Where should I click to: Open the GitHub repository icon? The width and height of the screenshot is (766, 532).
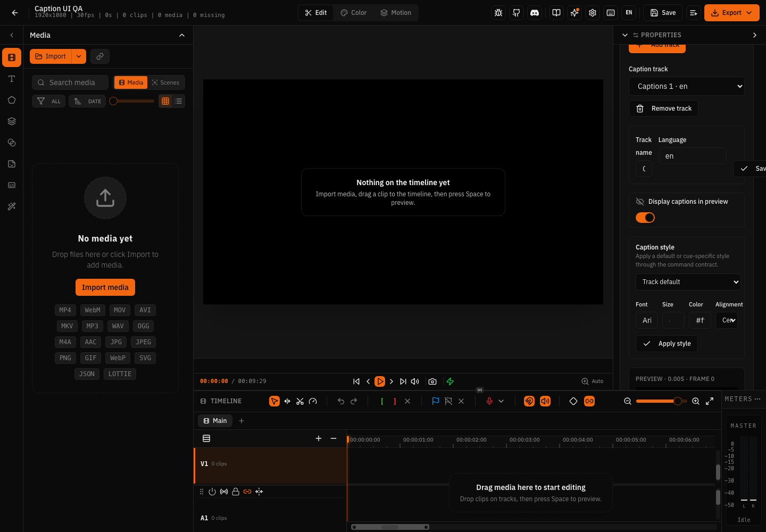coord(517,13)
